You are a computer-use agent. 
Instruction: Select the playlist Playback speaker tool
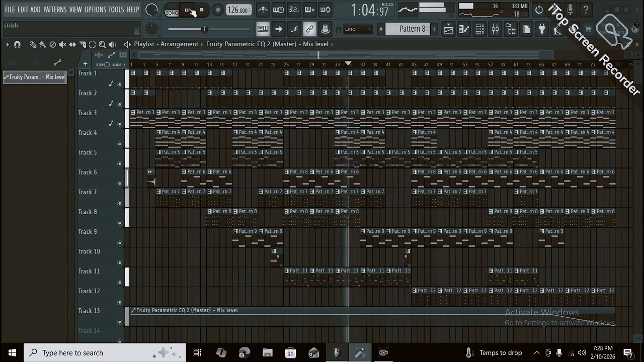pyautogui.click(x=112, y=44)
